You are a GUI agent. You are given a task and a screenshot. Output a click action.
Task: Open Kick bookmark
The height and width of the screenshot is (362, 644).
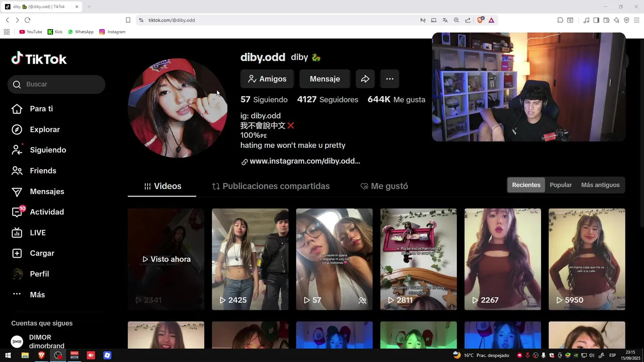(55, 32)
